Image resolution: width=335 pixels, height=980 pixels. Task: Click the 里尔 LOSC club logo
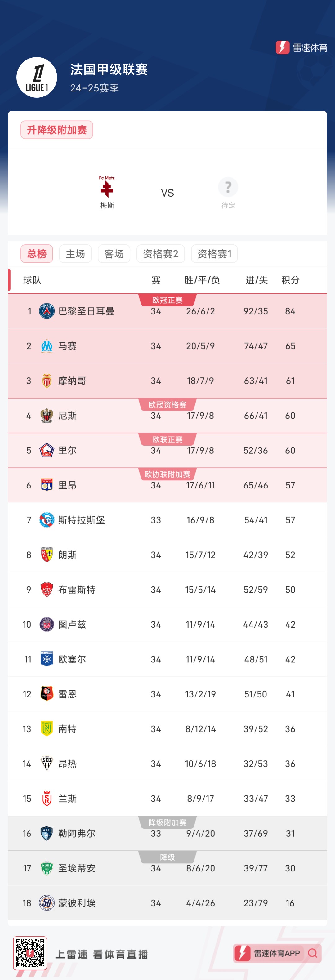tap(47, 450)
